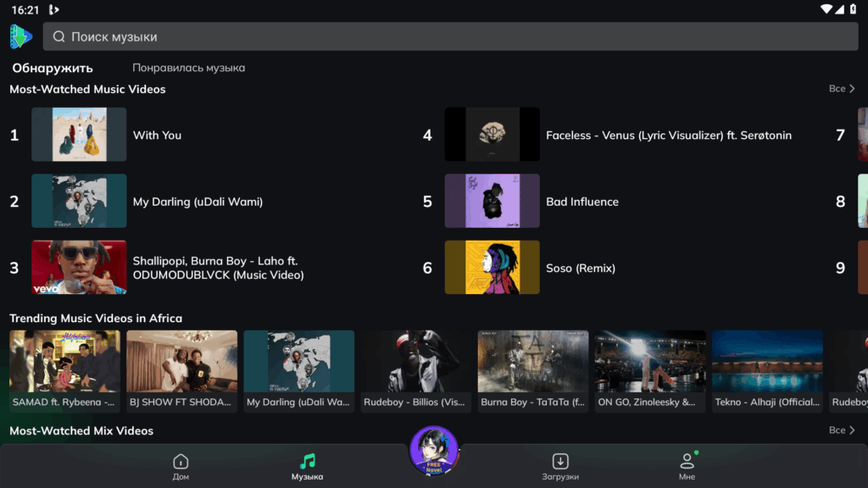Select Shallipopi, Burna Boy - Laho title
This screenshot has width=868, height=488.
tap(218, 268)
